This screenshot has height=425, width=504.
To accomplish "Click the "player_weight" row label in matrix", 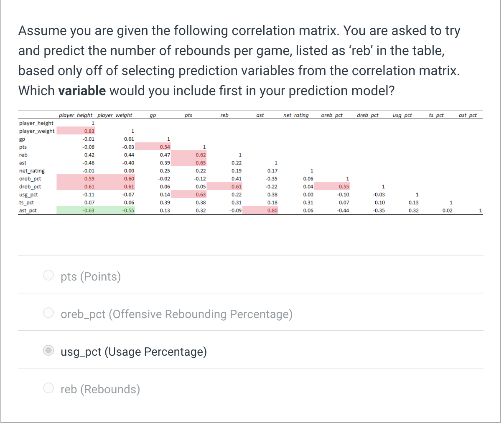I will point(37,131).
